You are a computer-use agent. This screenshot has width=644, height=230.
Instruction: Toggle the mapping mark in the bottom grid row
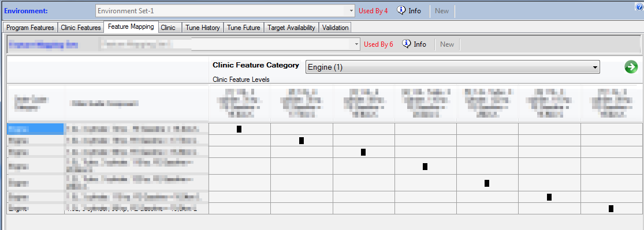tap(611, 208)
